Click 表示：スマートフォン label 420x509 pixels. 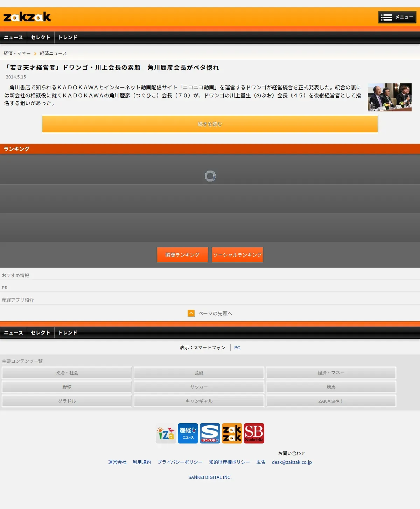click(x=203, y=348)
